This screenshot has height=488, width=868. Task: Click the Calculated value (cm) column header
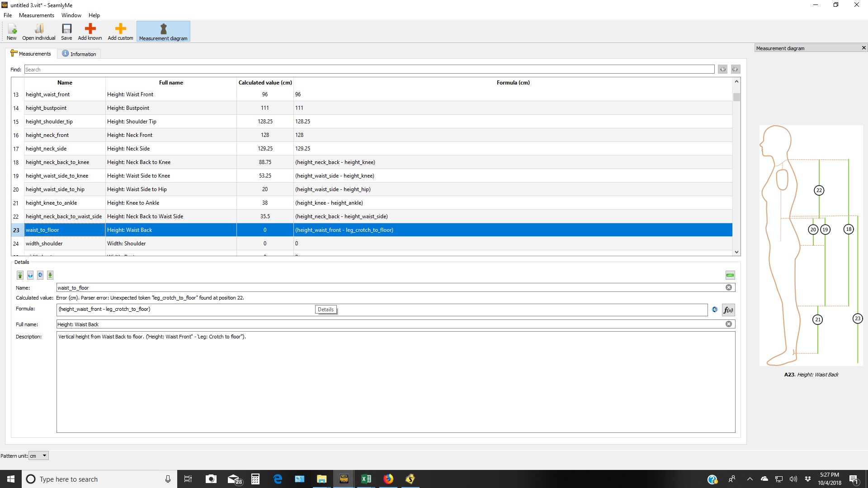(x=265, y=82)
